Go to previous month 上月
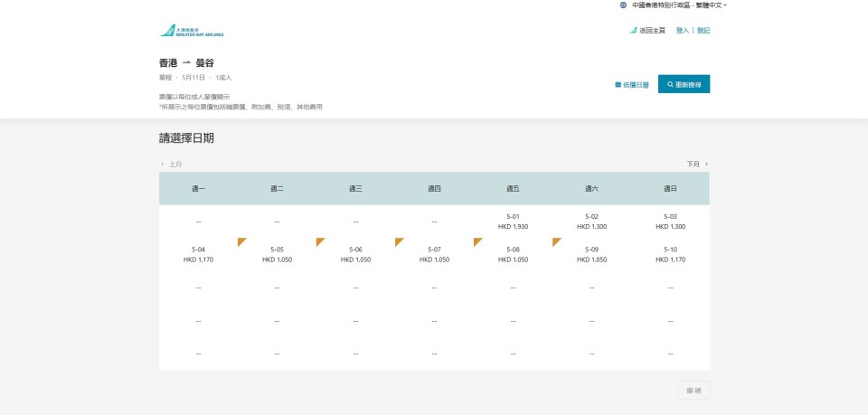 pos(171,165)
